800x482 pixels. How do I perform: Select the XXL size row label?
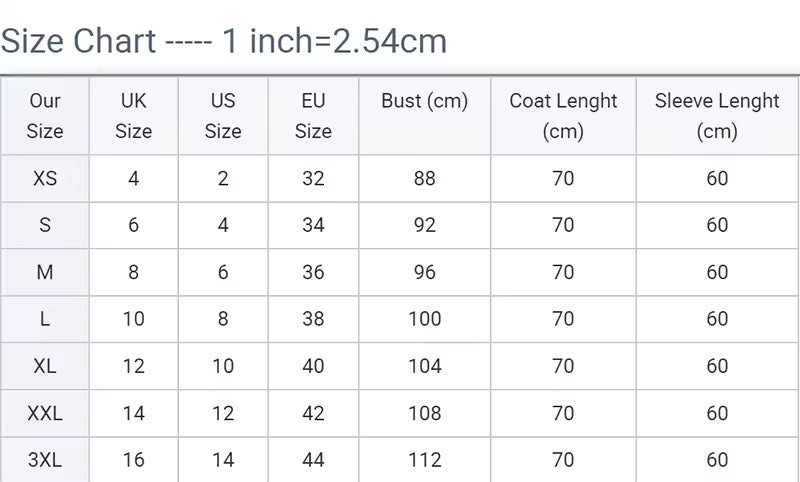click(x=45, y=413)
